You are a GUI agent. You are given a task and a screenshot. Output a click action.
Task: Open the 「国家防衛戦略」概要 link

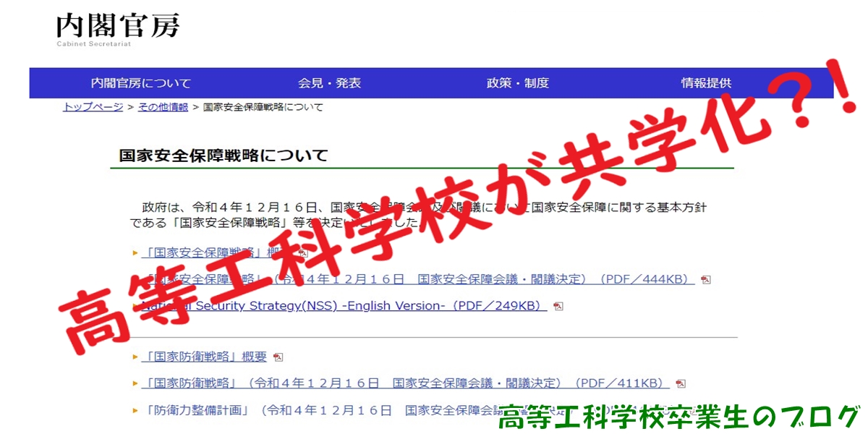pyautogui.click(x=204, y=357)
